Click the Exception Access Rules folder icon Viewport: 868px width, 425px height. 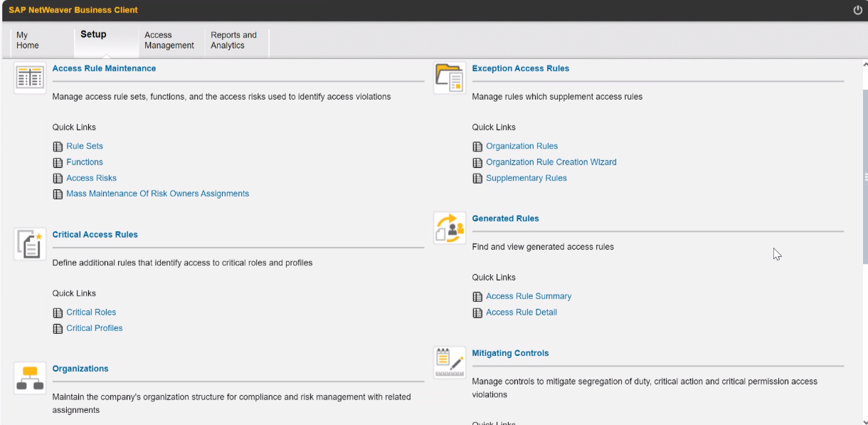pyautogui.click(x=450, y=78)
